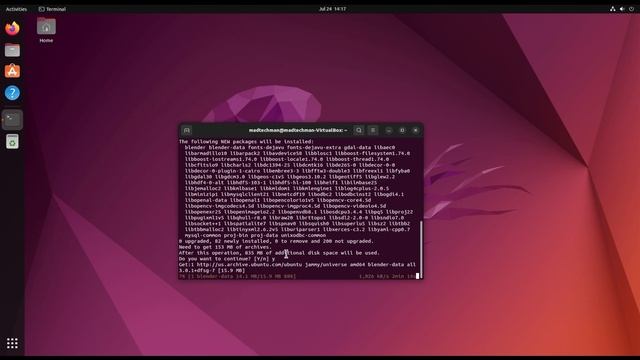The width and height of the screenshot is (640, 360).
Task: Open the terminal hamburger menu
Action: pos(373,130)
